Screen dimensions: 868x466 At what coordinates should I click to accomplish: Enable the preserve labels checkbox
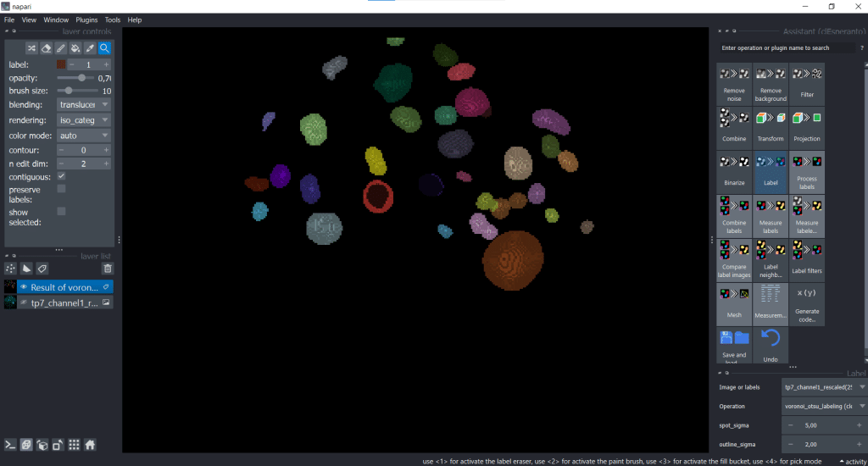pyautogui.click(x=61, y=190)
